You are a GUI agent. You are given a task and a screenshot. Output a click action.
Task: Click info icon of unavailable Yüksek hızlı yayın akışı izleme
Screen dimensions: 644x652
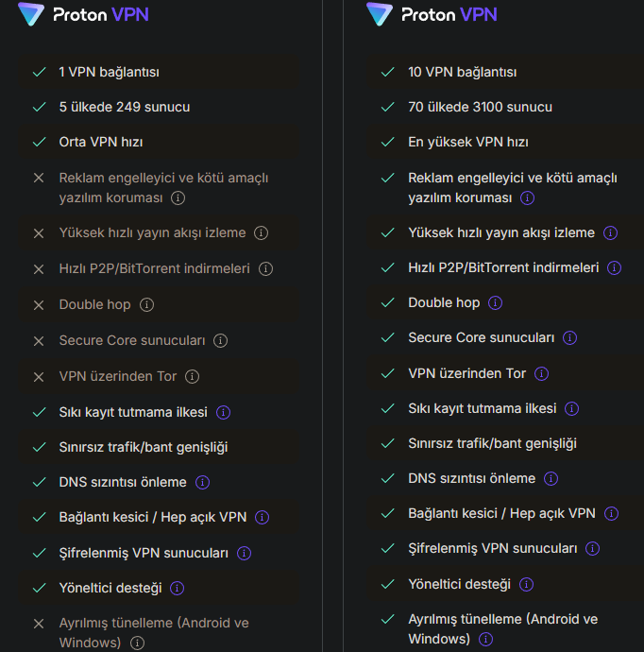pos(261,233)
